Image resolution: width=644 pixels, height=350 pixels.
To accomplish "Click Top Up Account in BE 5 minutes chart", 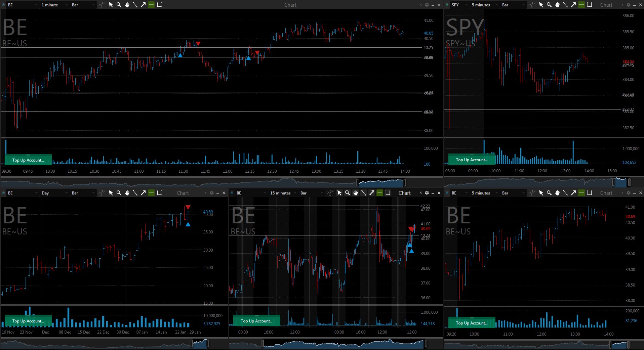I will pyautogui.click(x=472, y=323).
